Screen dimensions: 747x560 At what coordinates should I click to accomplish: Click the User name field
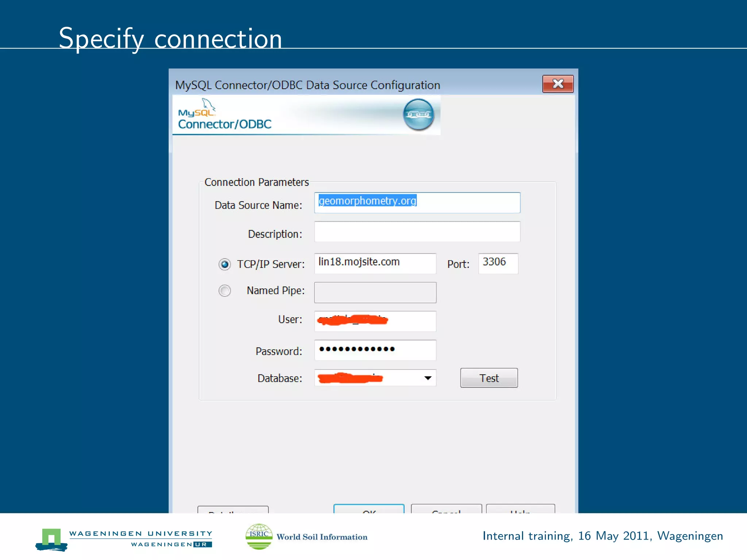(375, 321)
